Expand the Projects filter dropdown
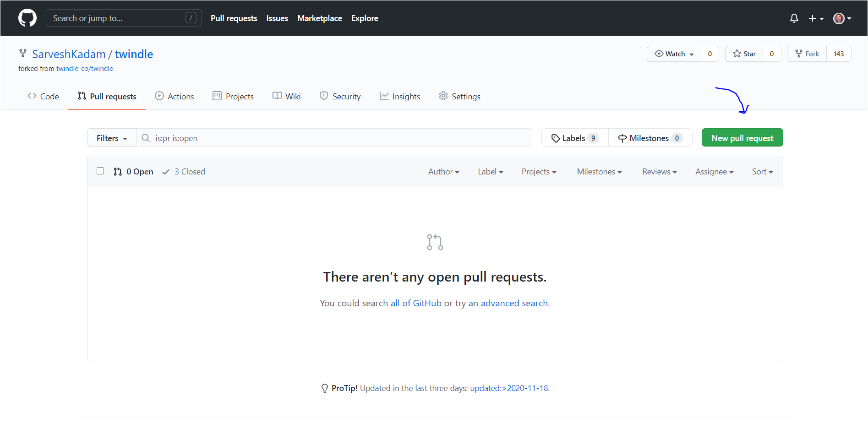Viewport: 868px width, 429px height. [539, 172]
